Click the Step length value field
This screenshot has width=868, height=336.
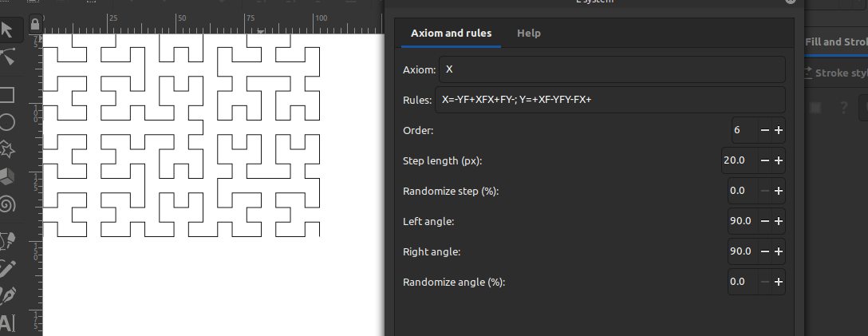tap(740, 160)
